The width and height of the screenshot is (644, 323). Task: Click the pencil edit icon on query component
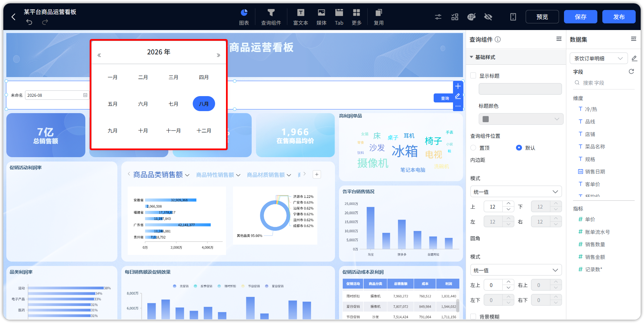point(458,96)
